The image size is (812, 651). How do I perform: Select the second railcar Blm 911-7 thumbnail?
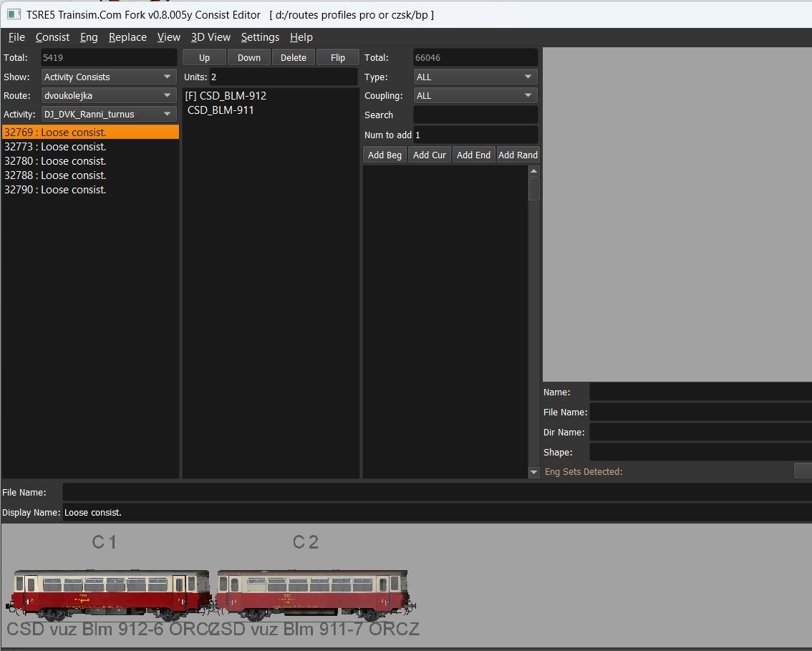click(x=314, y=594)
